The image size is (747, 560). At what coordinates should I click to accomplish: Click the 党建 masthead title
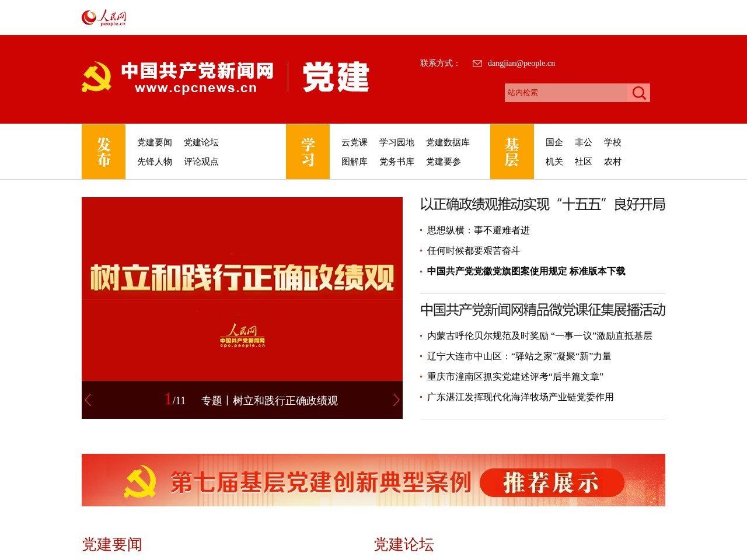pyautogui.click(x=336, y=79)
